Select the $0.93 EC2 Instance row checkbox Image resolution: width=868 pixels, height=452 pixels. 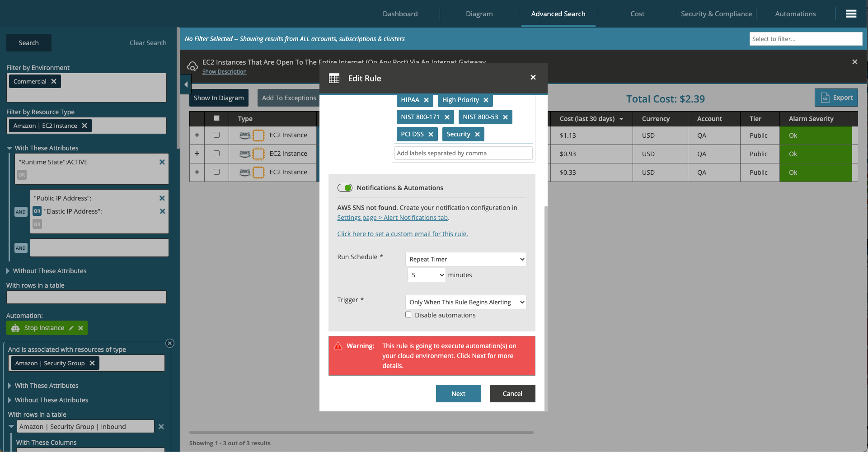[x=217, y=154]
